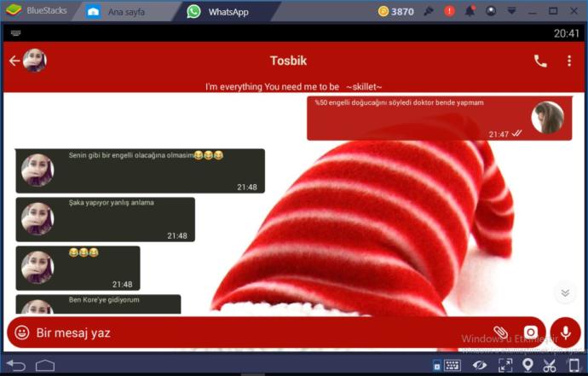The width and height of the screenshot is (588, 376).
Task: Attach a file with the paperclip icon
Action: coord(500,333)
